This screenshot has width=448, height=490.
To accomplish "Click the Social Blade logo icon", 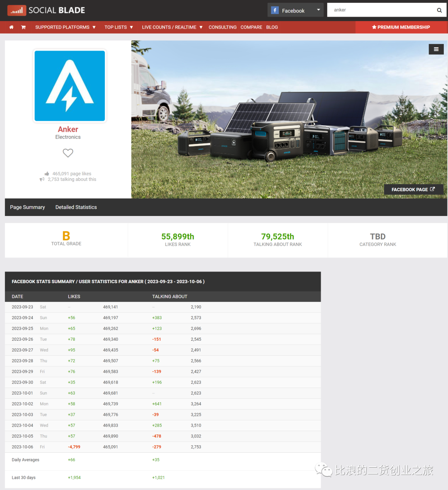I will (17, 10).
